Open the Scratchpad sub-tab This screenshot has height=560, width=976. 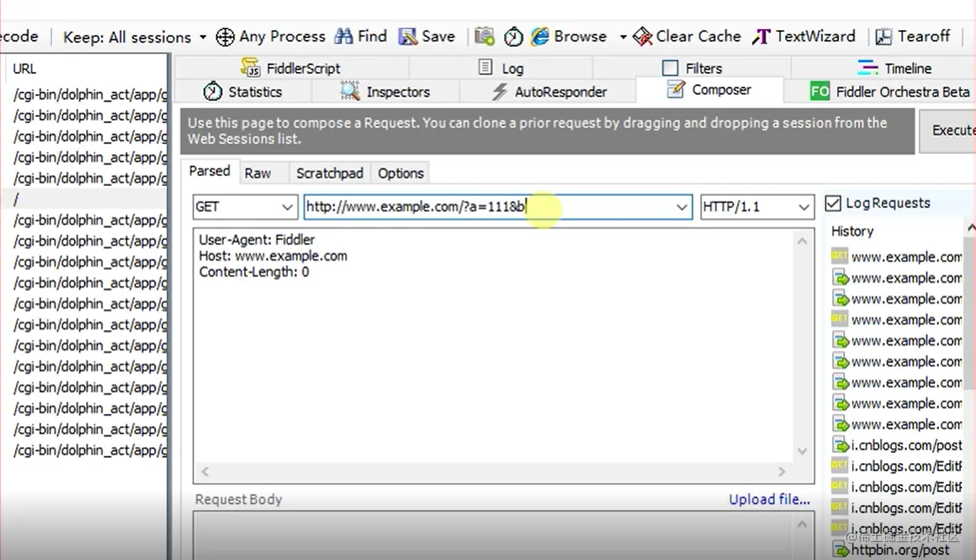coord(329,173)
